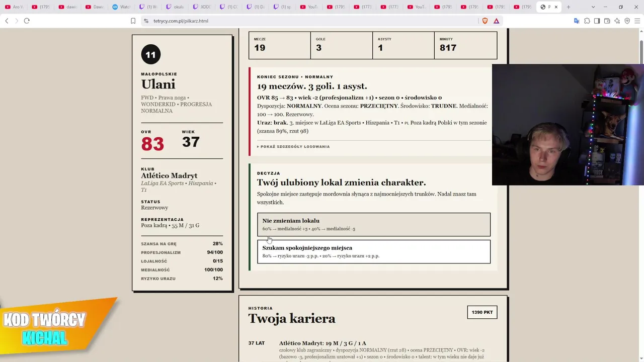Screen dimensions: 644x362
Task: Click the red OVR 83 value
Action: (152, 144)
